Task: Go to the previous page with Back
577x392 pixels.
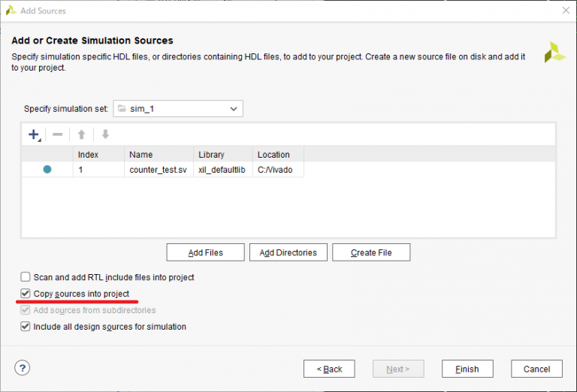Action: coord(329,369)
